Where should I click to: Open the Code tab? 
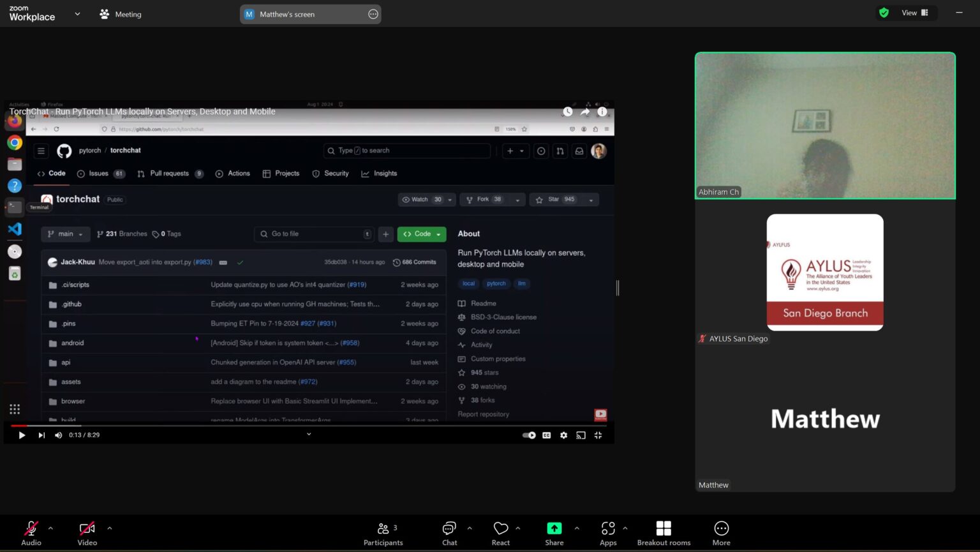52,174
